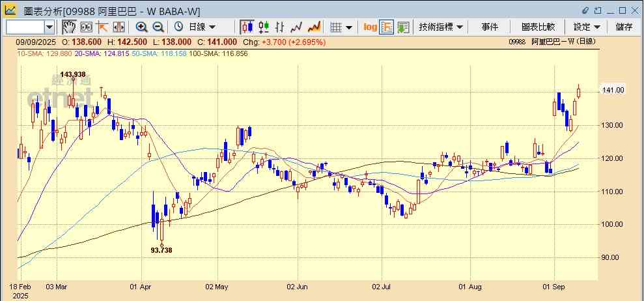Screen dimensions: 644x301
Task: Click the low price L: 138.000
Action: 172,42
